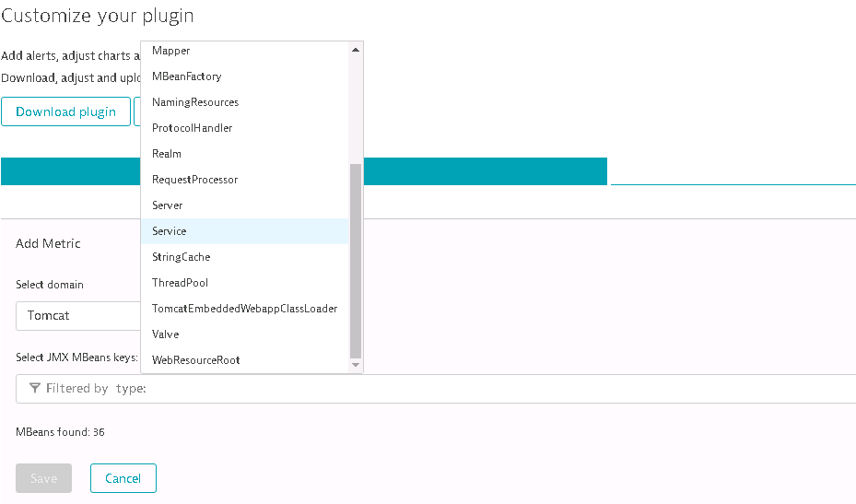This screenshot has height=504, width=856.
Task: Click the dropdown list scrollbar thumb
Action: 356,261
